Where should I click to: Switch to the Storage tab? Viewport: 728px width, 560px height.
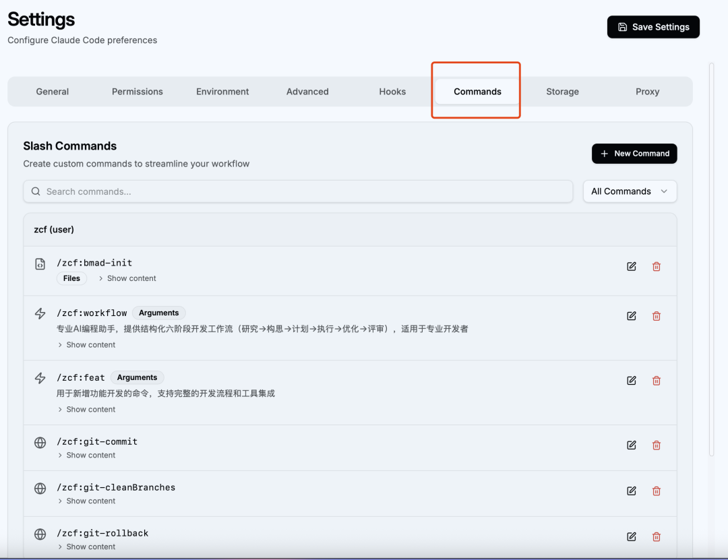pyautogui.click(x=562, y=92)
